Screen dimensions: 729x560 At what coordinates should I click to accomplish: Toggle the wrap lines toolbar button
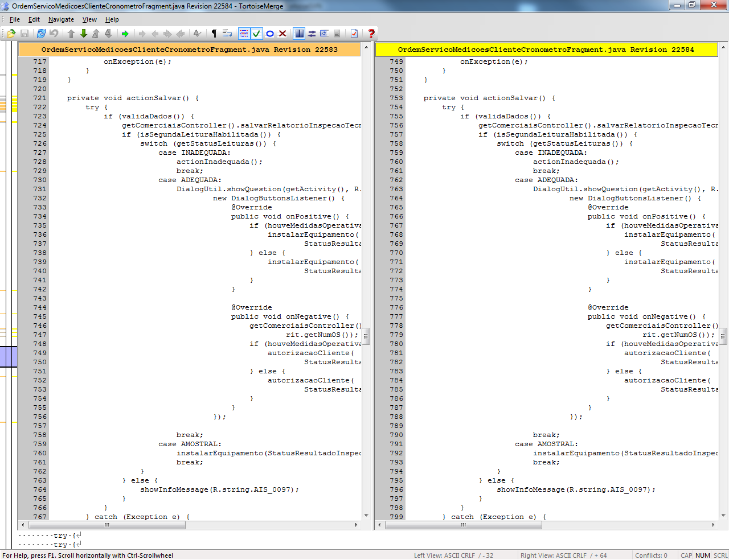coord(227,34)
